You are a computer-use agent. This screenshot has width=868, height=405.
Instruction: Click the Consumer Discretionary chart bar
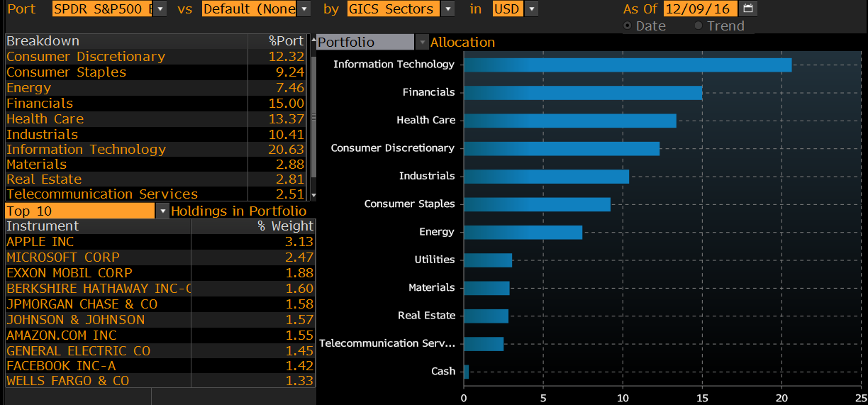pos(562,148)
